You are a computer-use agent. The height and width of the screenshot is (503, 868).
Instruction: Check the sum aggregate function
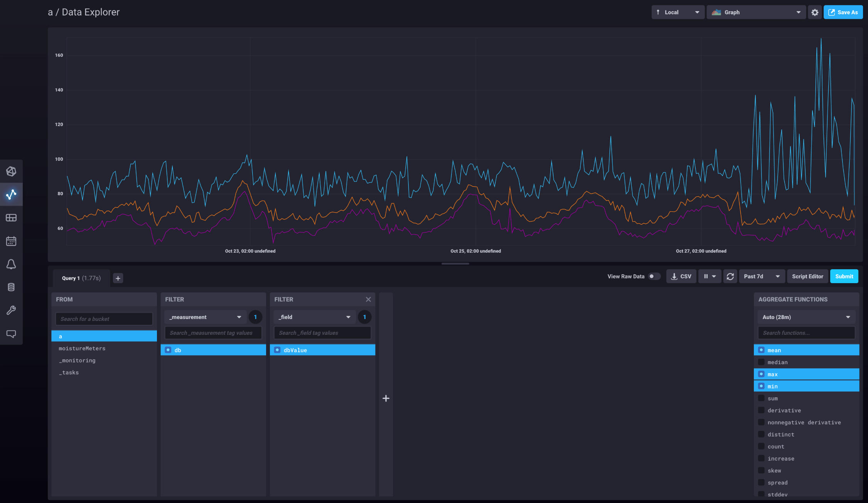(772, 398)
